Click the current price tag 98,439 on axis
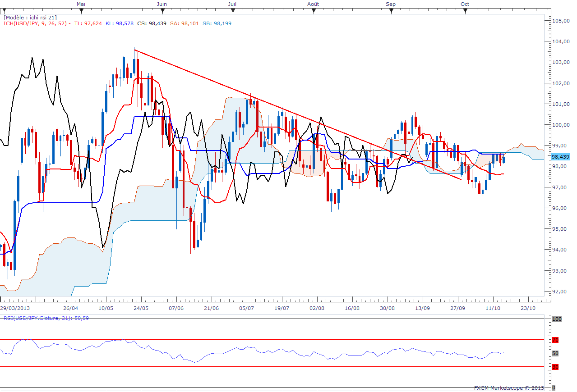The width and height of the screenshot is (577, 392). 560,157
